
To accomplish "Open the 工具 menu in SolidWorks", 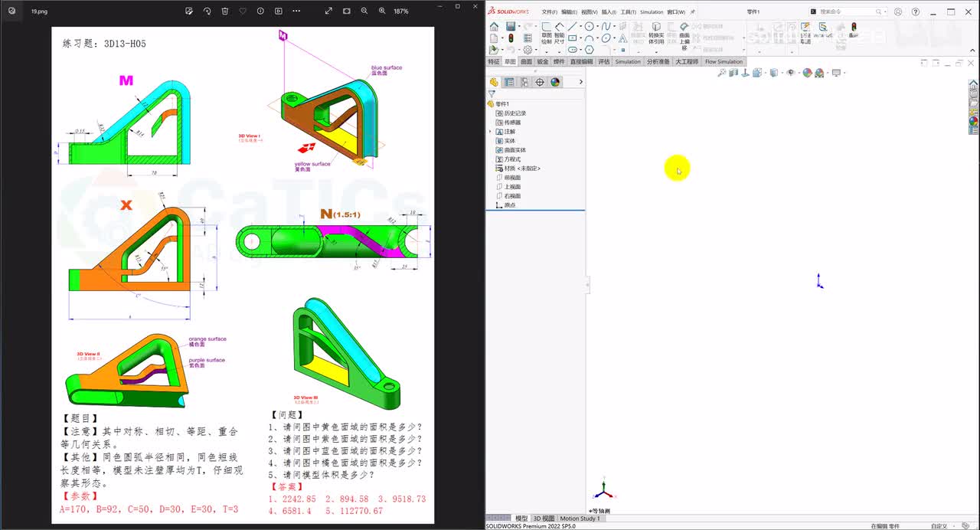I will tap(629, 12).
